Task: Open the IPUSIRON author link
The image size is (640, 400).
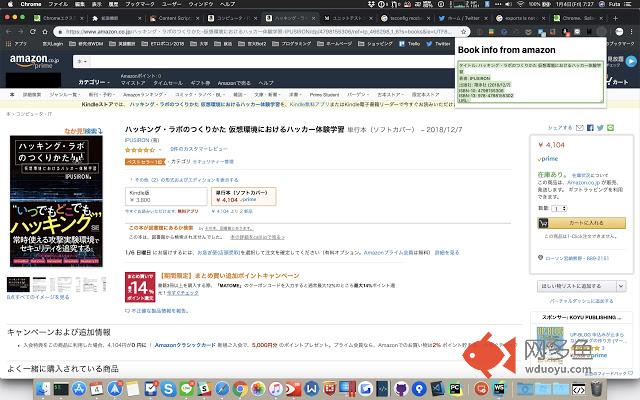Action: tap(138, 140)
